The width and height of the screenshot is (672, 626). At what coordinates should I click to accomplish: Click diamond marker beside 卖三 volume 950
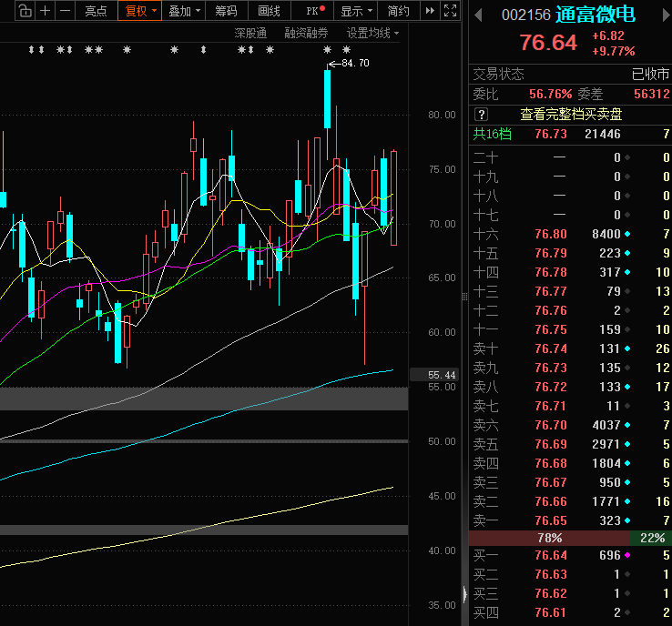[x=627, y=482]
